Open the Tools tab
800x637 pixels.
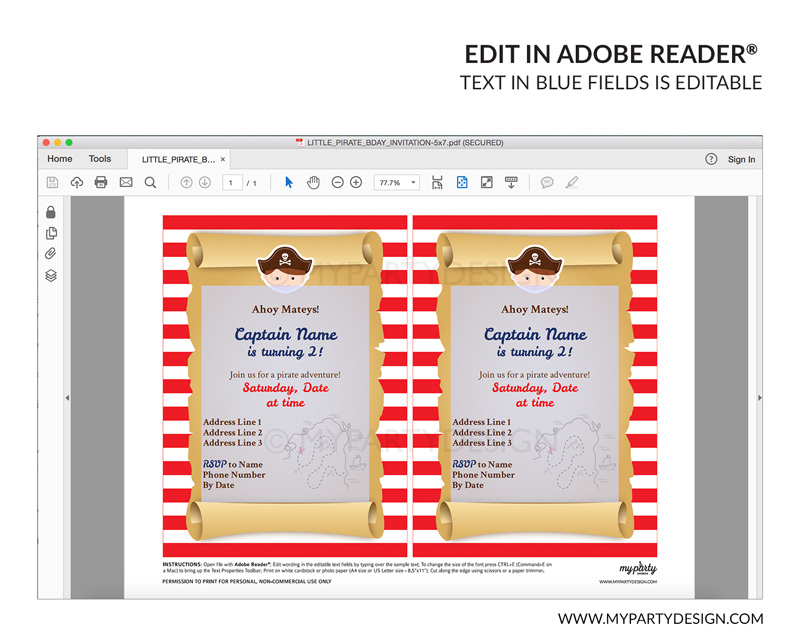point(100,159)
